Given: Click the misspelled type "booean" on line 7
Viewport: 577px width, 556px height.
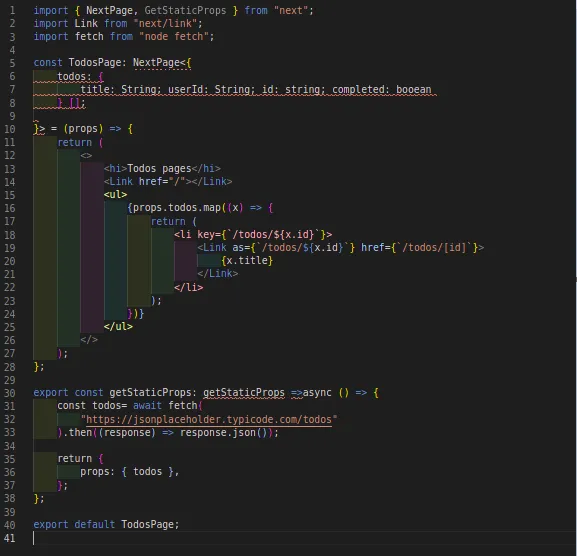Looking at the screenshot, I should pyautogui.click(x=413, y=89).
